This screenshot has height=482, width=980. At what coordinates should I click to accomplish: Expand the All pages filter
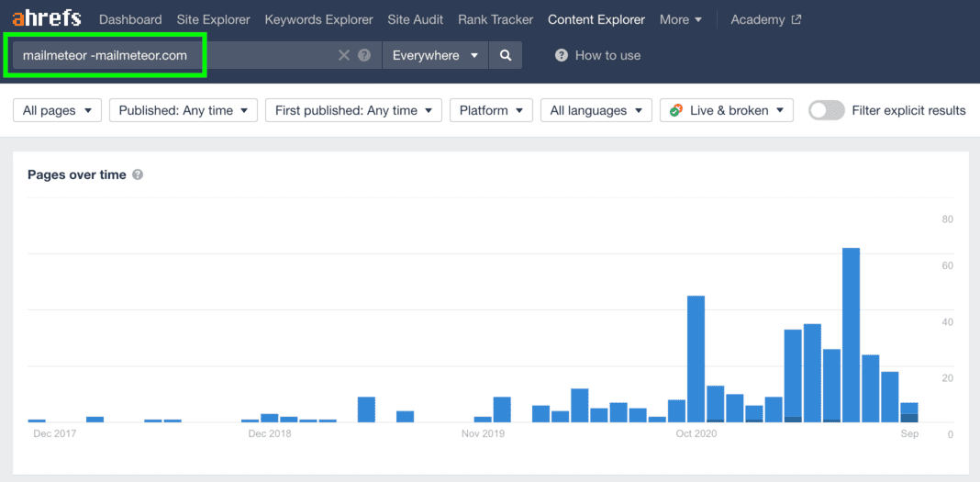(x=58, y=111)
